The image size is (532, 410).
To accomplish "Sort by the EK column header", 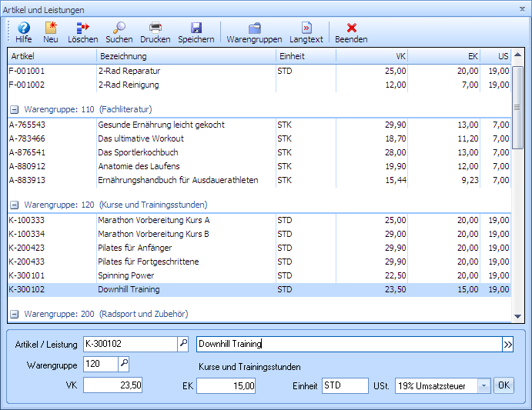I will 443,56.
